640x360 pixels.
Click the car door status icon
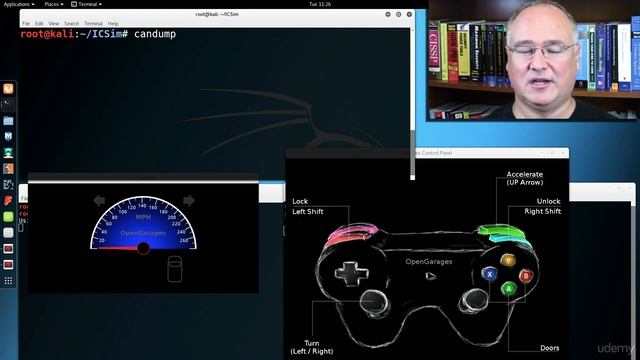click(x=175, y=269)
